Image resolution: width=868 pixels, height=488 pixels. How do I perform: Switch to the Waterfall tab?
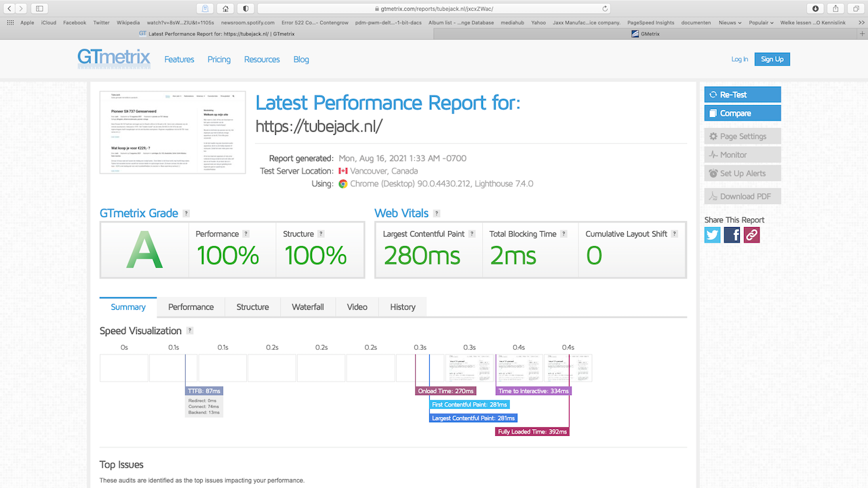308,307
